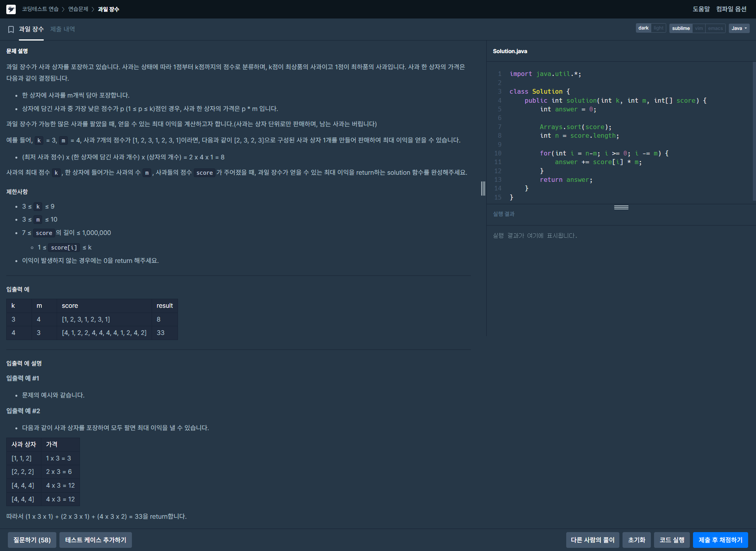
Task: Select vim keybinding mode
Action: coord(699,28)
